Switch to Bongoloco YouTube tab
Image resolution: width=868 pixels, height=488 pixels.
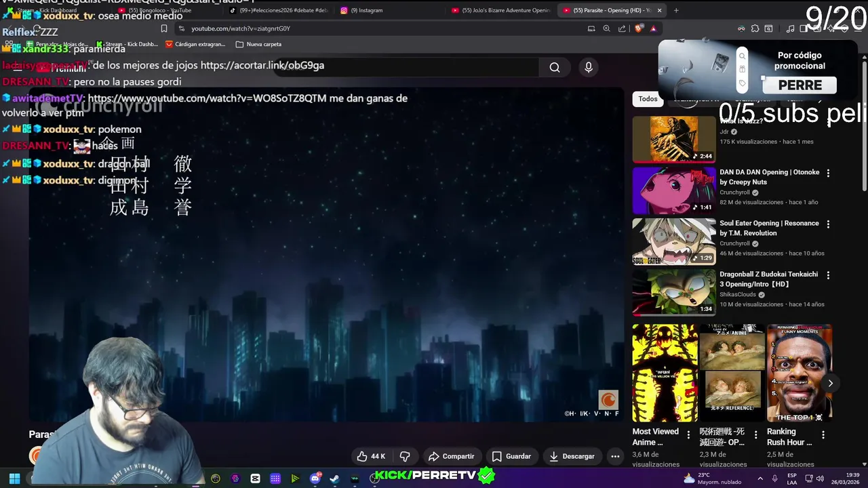point(160,10)
